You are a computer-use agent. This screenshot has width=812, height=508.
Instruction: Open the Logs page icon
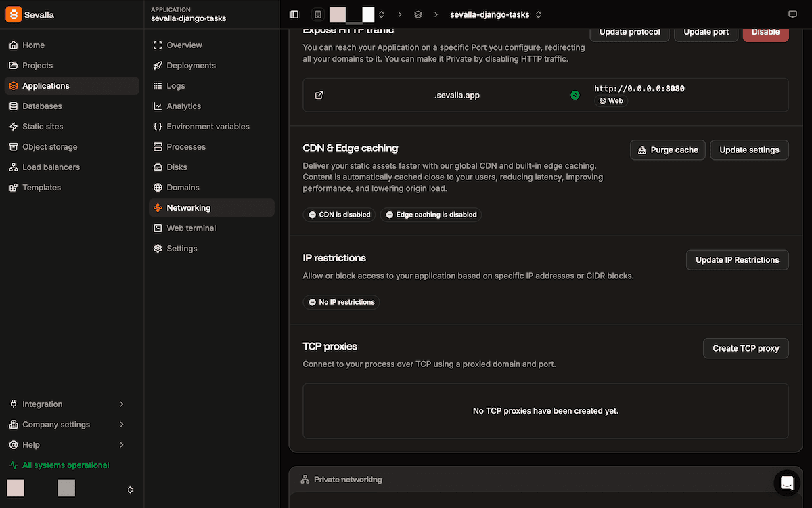click(158, 86)
